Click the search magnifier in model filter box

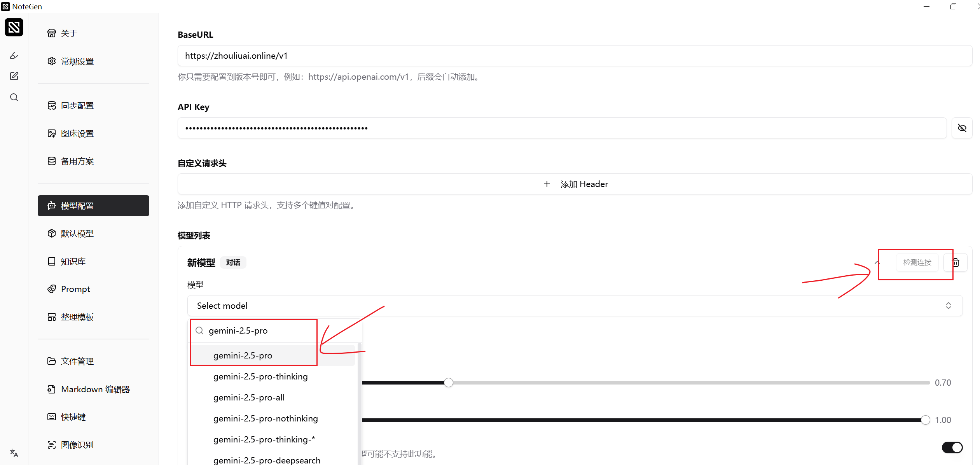[199, 330]
